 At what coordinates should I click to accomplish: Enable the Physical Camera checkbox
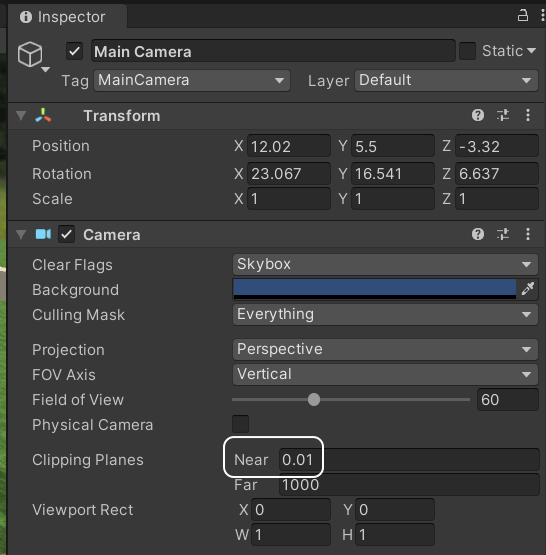(x=240, y=424)
